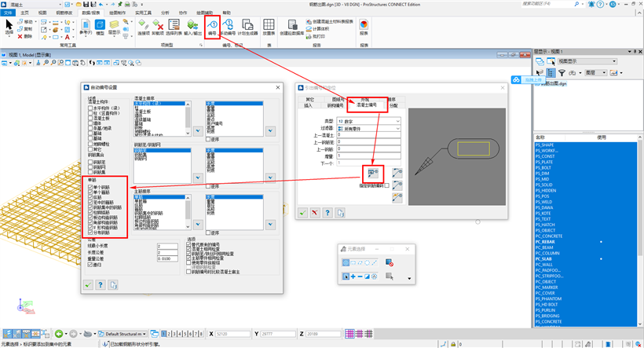644x348 pixels.
Task: Enable the 指定钢筋编料 checkbox
Action: 386,185
